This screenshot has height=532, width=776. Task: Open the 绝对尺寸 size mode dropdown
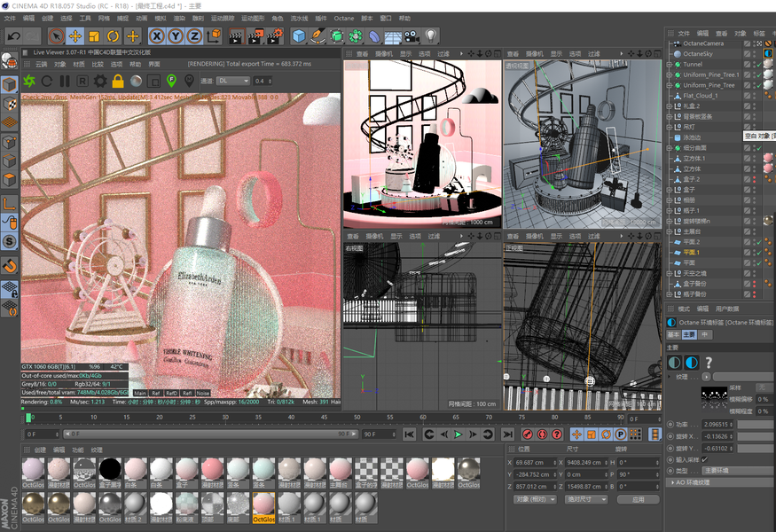coord(586,499)
